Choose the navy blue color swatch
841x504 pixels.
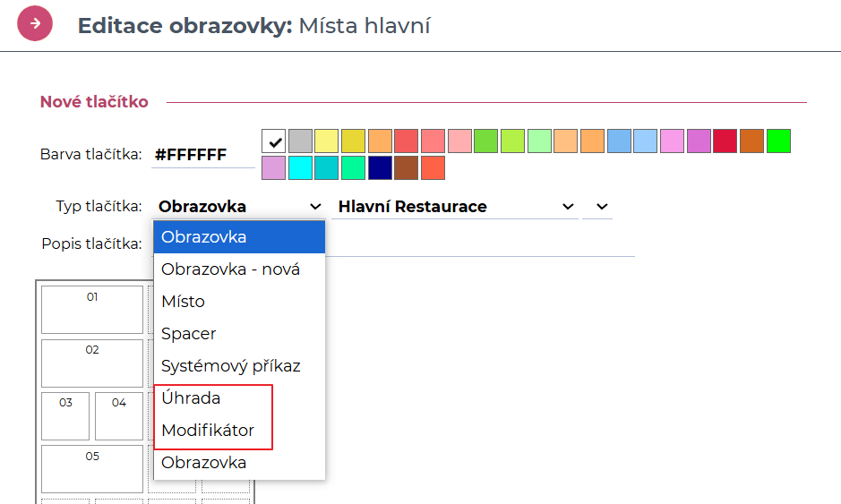pyautogui.click(x=380, y=167)
